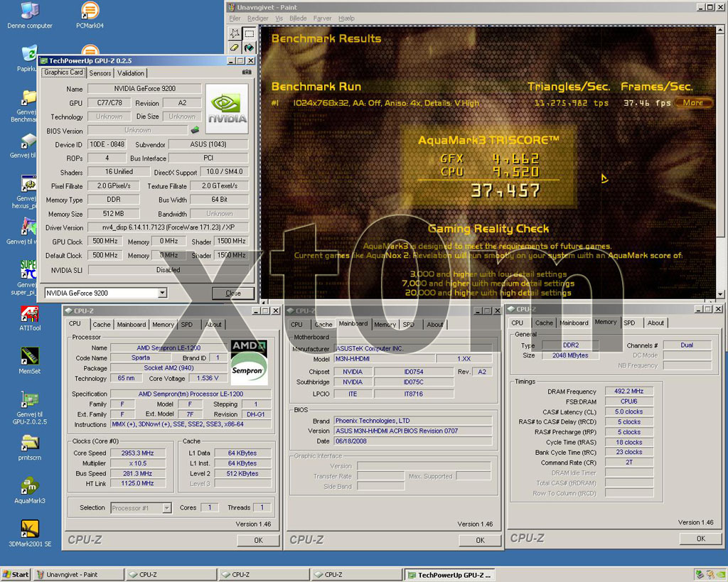Switch to the Sensors tab in GPU-Z
Screen dimensions: 728x582
[100, 73]
